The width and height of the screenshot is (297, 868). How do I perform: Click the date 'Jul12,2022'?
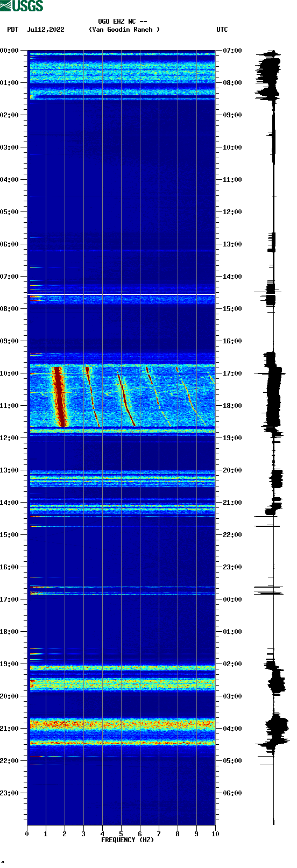coord(46,30)
